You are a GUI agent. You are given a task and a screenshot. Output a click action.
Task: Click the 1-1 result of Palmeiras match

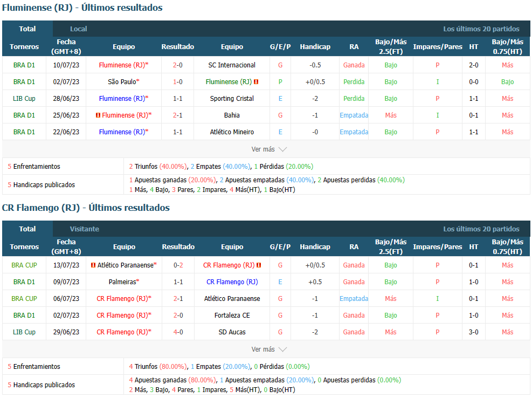click(x=178, y=282)
